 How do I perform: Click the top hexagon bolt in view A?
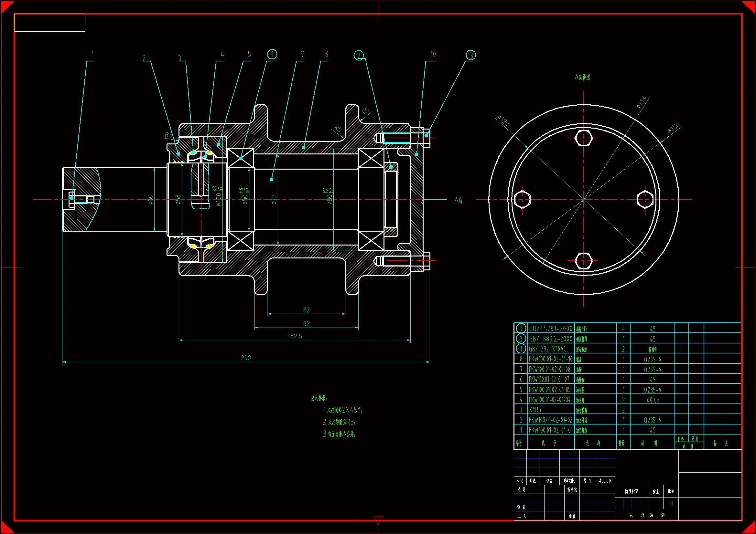tap(583, 138)
